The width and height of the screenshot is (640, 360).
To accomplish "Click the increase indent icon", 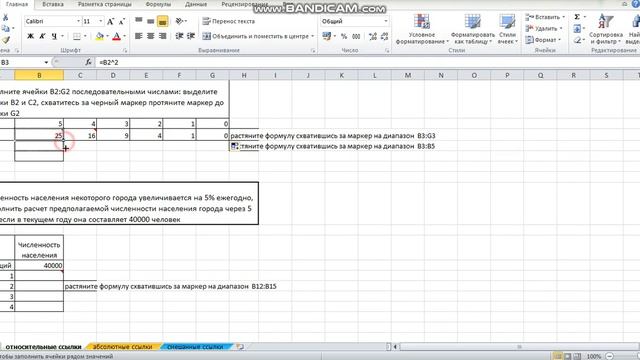I will pos(191,36).
